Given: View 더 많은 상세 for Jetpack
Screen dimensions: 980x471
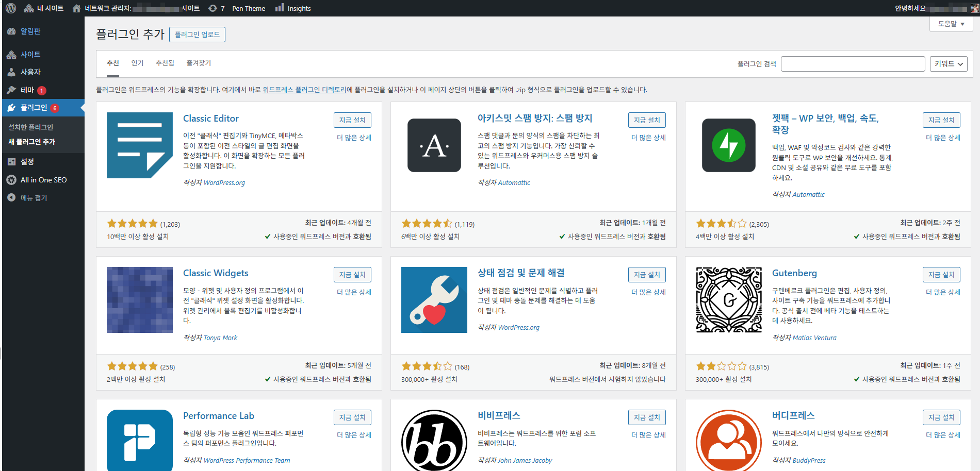Looking at the screenshot, I should point(943,138).
